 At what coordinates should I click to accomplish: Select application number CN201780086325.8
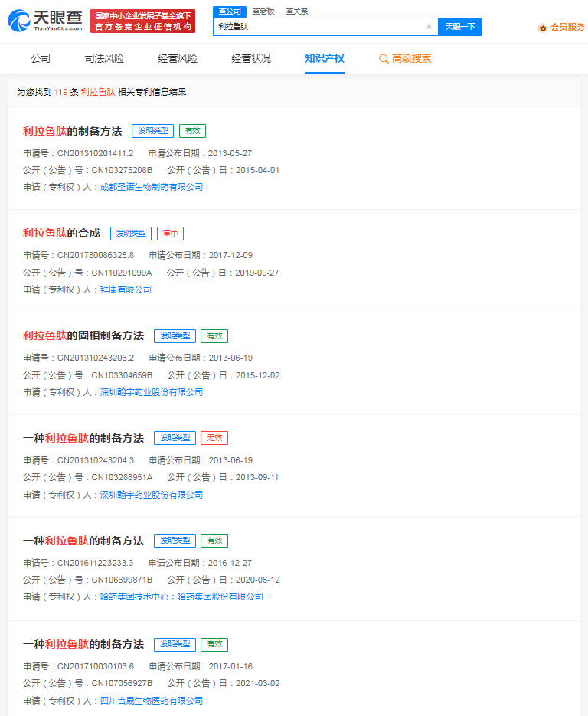pyautogui.click(x=96, y=255)
